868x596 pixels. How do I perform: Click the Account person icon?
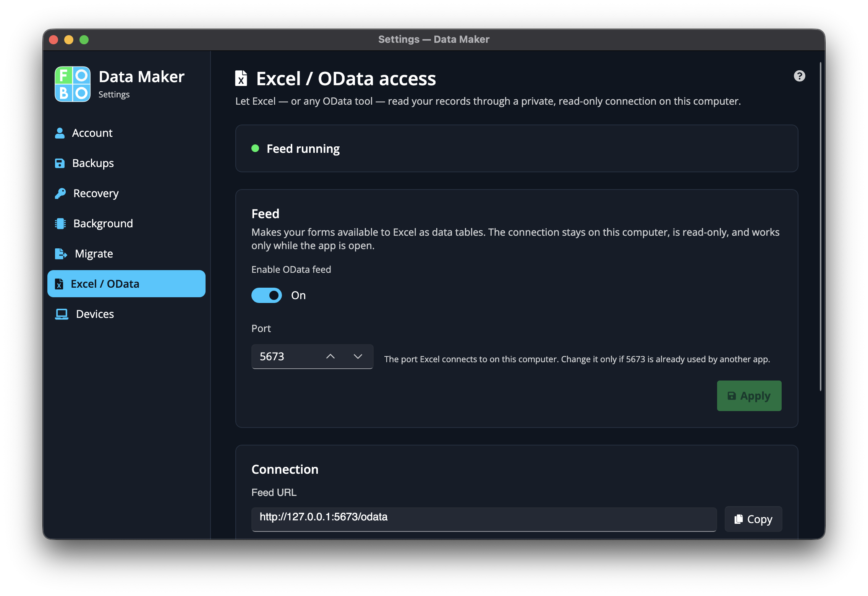tap(60, 133)
